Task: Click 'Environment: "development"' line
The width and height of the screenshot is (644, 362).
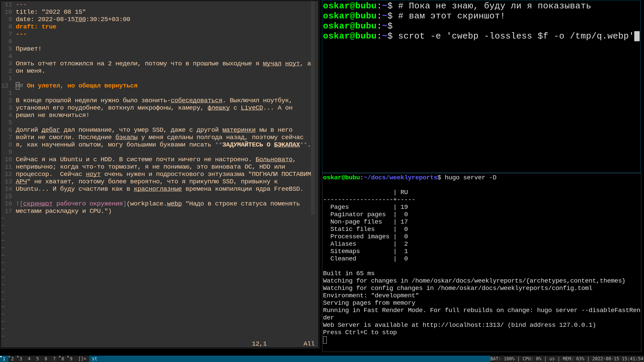Action: pos(371,296)
